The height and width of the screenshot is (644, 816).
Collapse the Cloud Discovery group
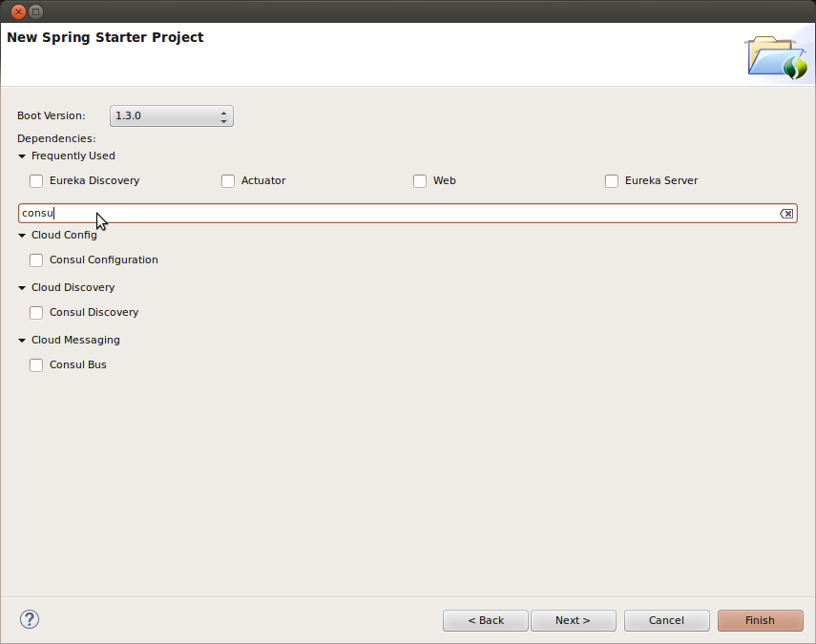22,288
